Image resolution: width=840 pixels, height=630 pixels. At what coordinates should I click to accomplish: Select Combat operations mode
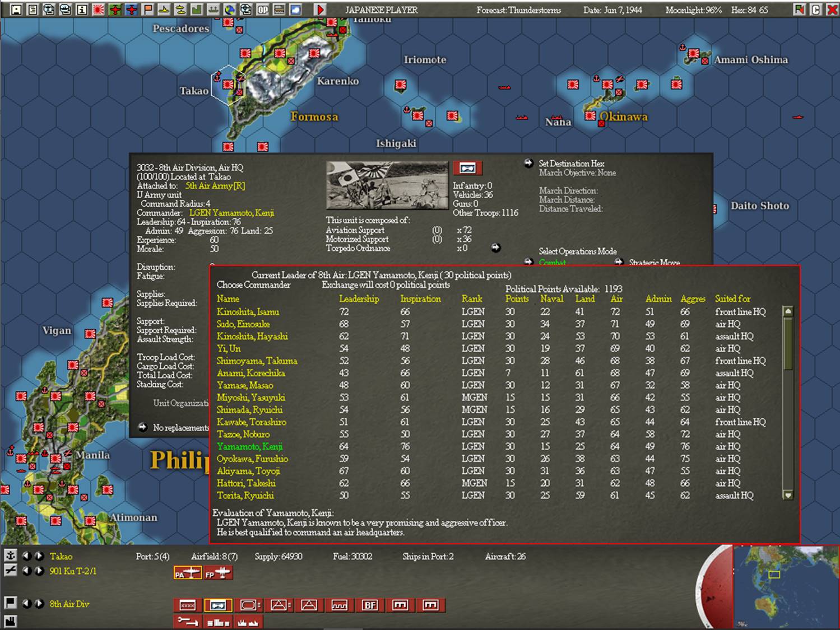pyautogui.click(x=553, y=263)
